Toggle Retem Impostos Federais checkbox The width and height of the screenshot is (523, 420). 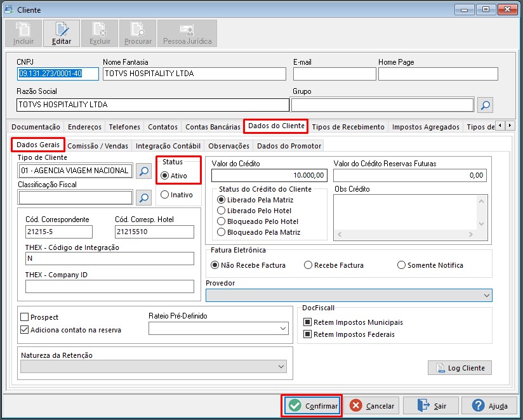coord(307,334)
